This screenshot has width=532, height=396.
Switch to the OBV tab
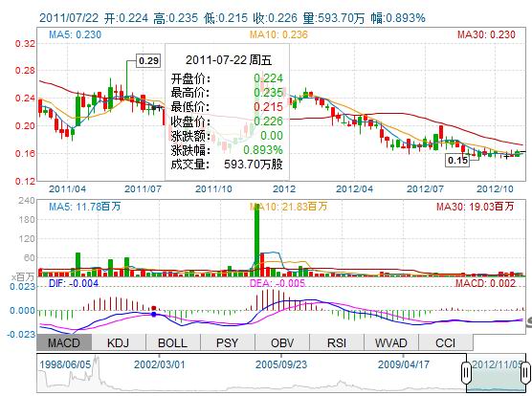282,342
